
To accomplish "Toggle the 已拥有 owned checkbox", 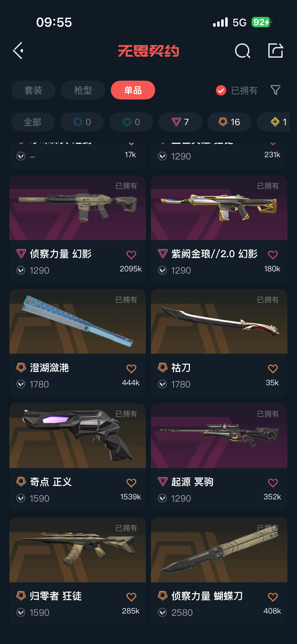I will click(x=221, y=90).
